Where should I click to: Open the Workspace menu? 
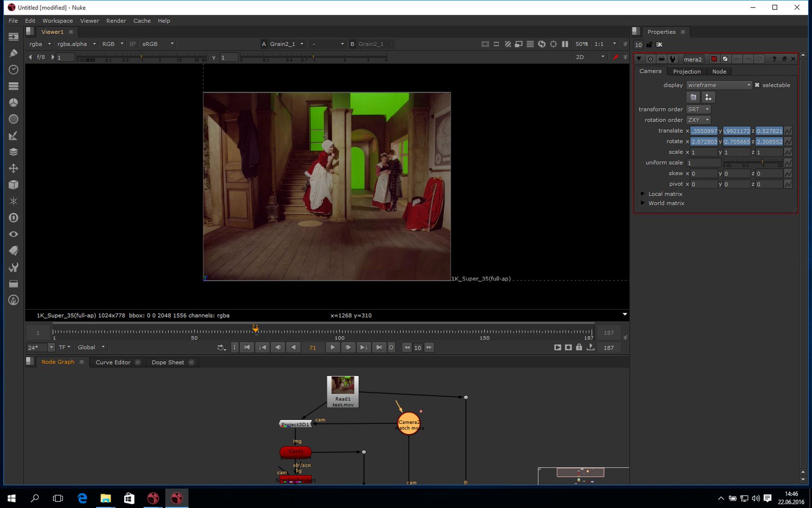click(x=58, y=21)
